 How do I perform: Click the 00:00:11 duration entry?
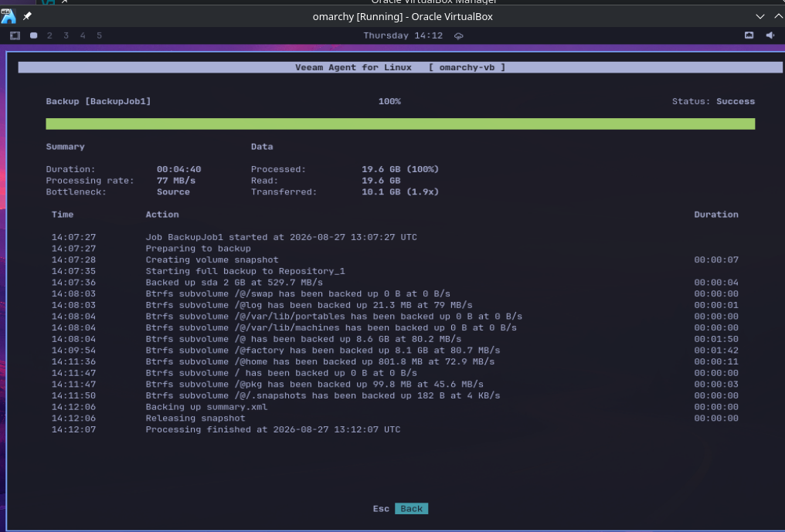point(716,361)
